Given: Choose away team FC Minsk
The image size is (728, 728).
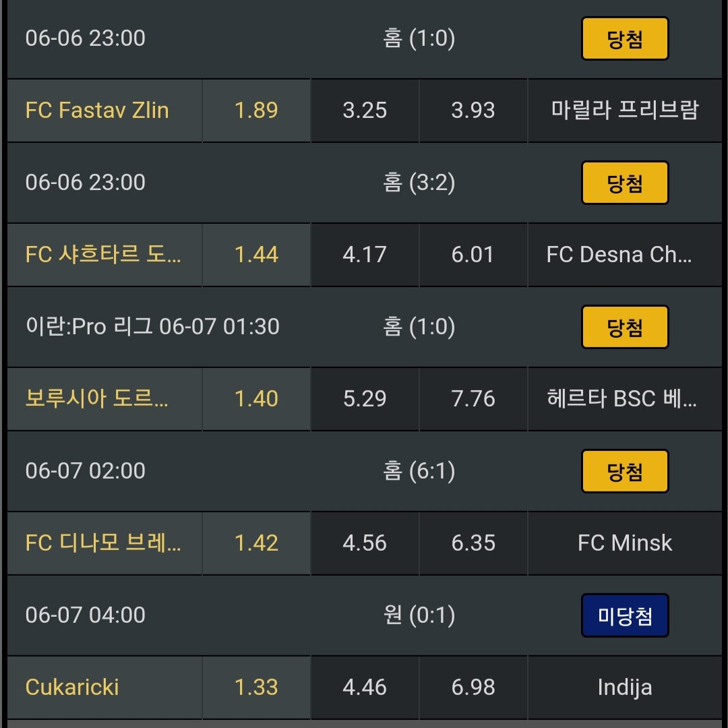Looking at the screenshot, I should point(625,543).
